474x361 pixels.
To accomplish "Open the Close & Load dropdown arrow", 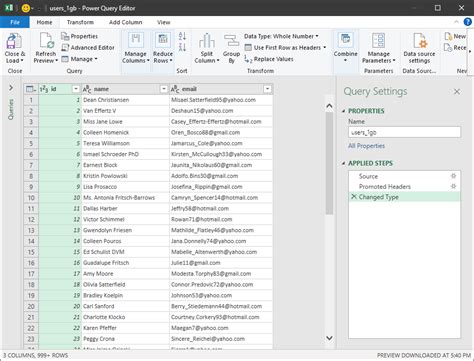I will pos(22,61).
